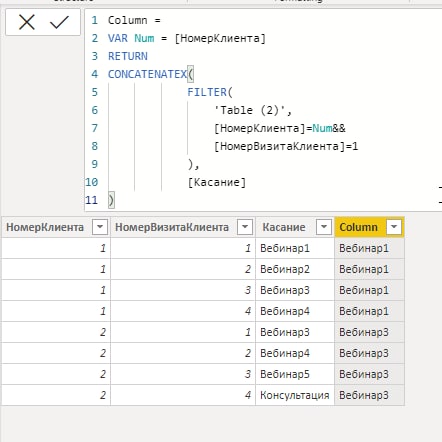Click the CONCATENATEX function in the formula
The height and width of the screenshot is (442, 442).
click(147, 74)
